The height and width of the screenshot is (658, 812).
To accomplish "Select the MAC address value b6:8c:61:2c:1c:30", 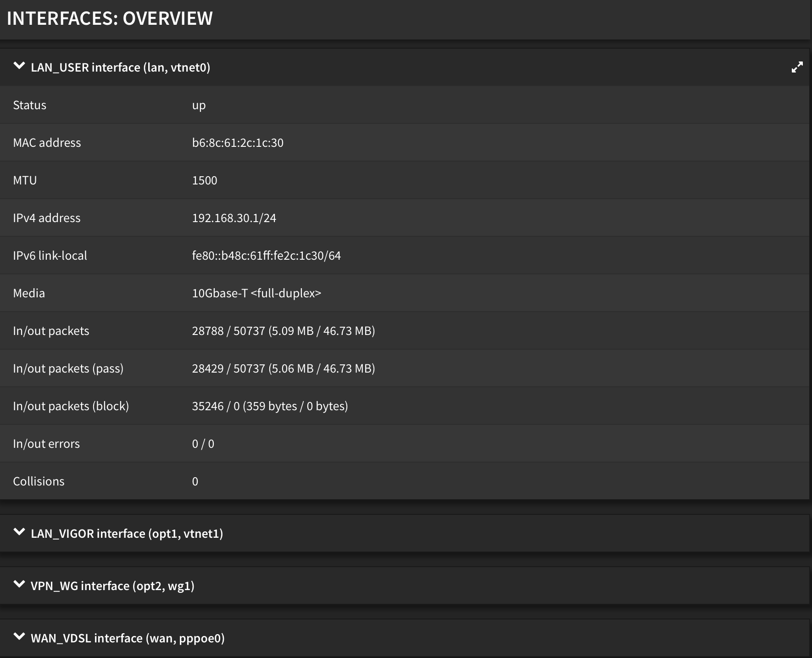I will pyautogui.click(x=238, y=142).
